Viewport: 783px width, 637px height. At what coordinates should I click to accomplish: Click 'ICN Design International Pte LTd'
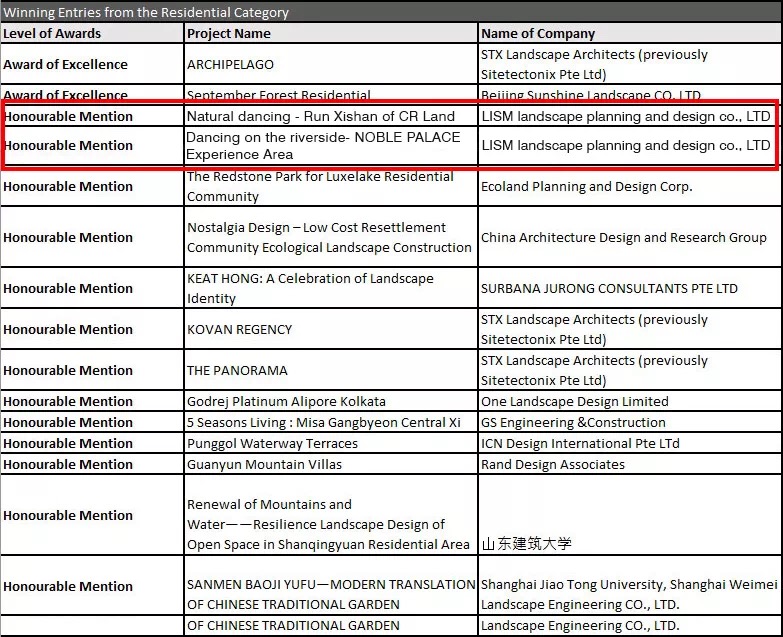coord(580,443)
